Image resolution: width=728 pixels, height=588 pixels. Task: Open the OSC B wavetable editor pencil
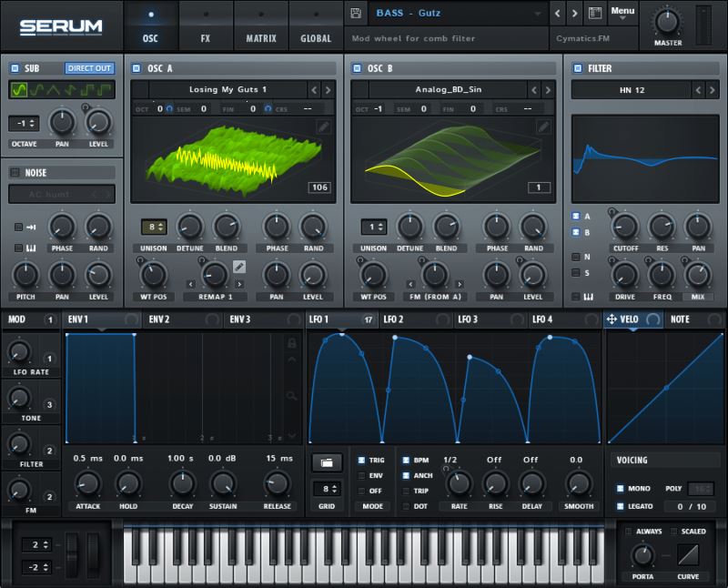[x=544, y=126]
